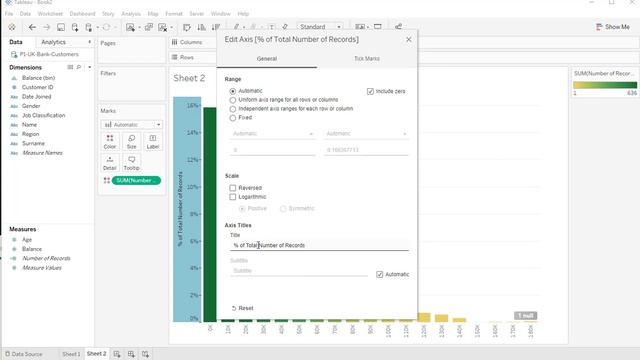Open the Label marks card

[153, 142]
